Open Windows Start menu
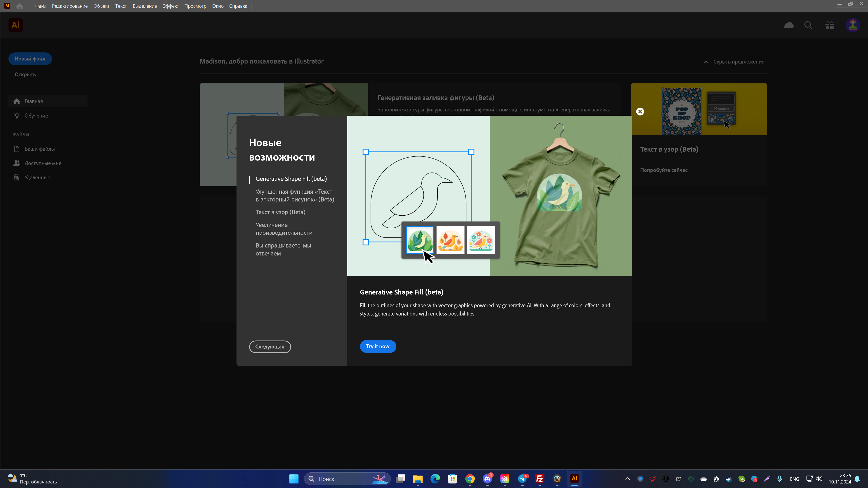The width and height of the screenshot is (868, 488). click(294, 479)
